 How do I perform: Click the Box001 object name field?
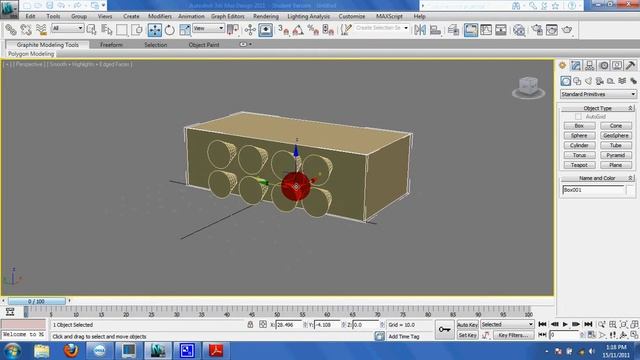click(x=593, y=190)
